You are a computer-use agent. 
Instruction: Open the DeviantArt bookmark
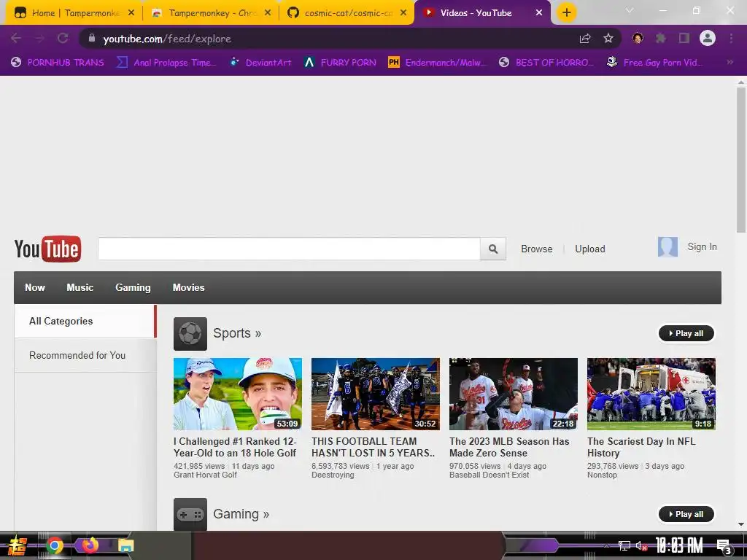[x=260, y=63]
